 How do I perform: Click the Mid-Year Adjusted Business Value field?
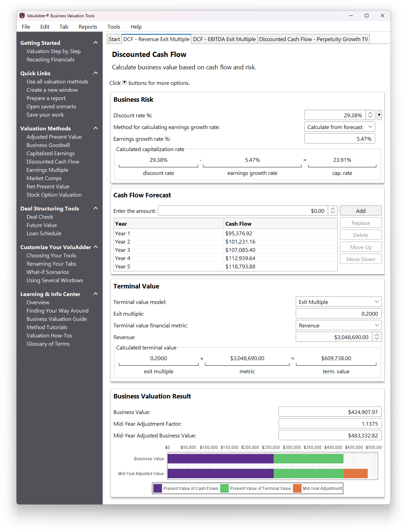point(330,435)
